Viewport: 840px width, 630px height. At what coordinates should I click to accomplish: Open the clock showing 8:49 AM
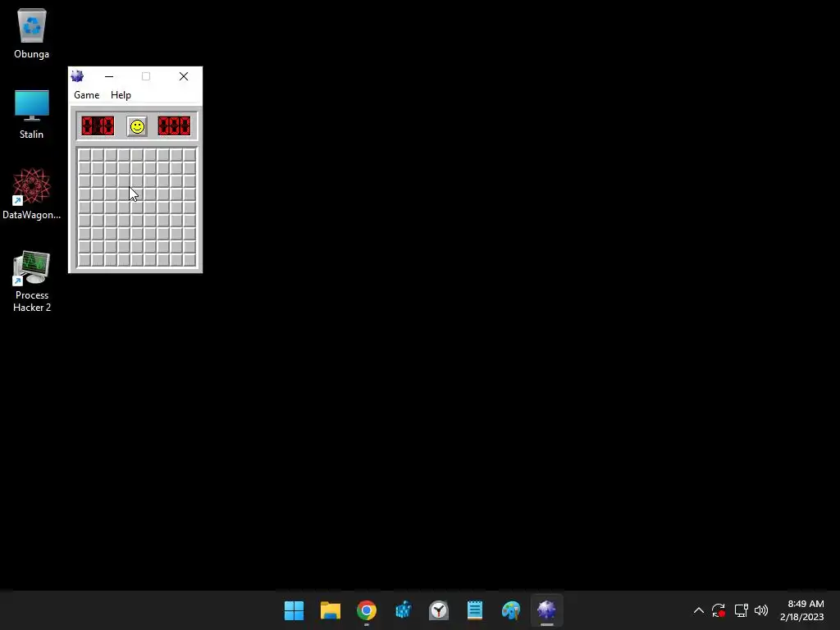[802, 610]
